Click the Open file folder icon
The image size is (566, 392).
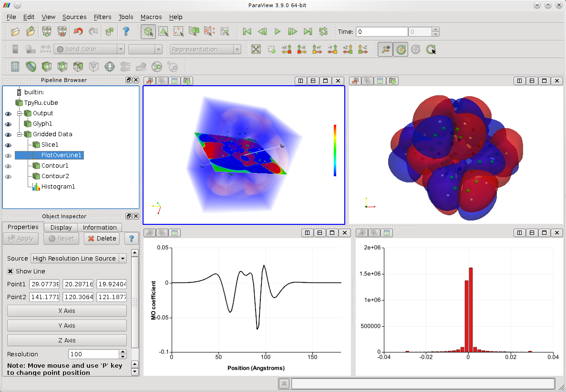pos(15,31)
